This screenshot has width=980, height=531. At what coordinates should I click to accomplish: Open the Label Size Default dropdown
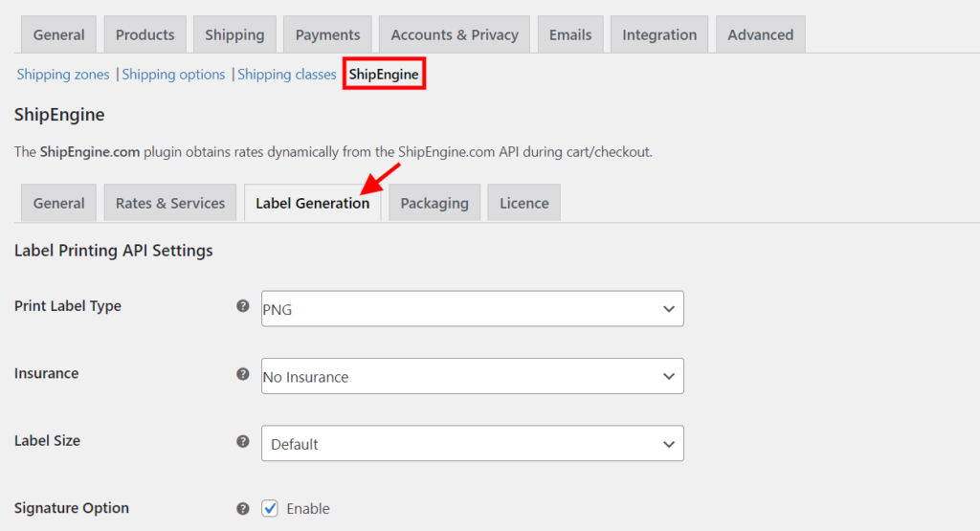tap(473, 444)
